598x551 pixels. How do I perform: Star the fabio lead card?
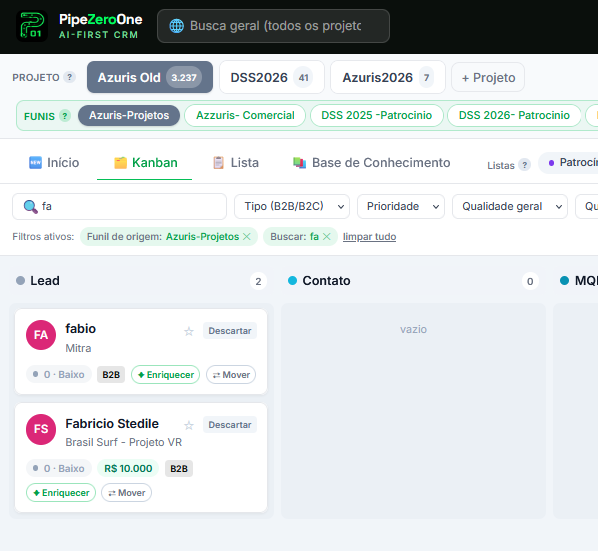pos(189,331)
